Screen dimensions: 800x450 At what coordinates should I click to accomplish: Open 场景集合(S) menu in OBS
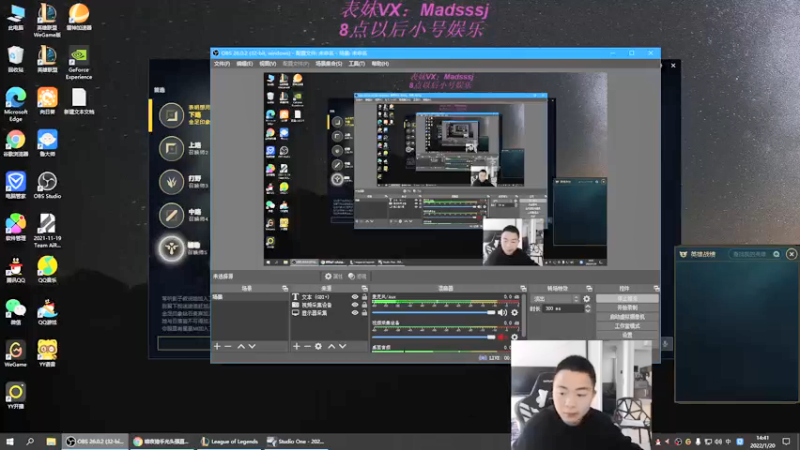(x=329, y=64)
